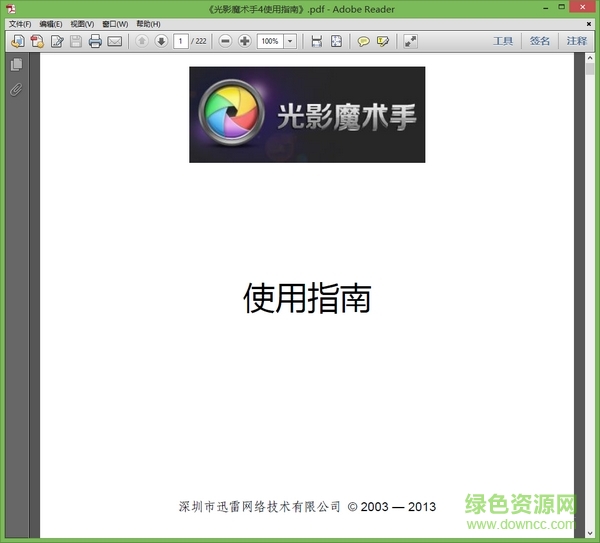Show page thumbnails panel in sidebar
The image size is (600, 543).
coord(16,64)
